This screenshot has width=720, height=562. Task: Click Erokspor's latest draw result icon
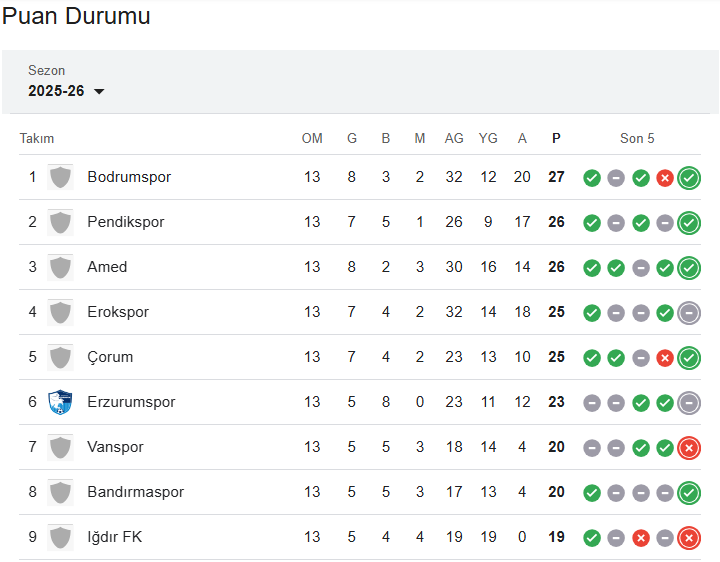(x=689, y=313)
